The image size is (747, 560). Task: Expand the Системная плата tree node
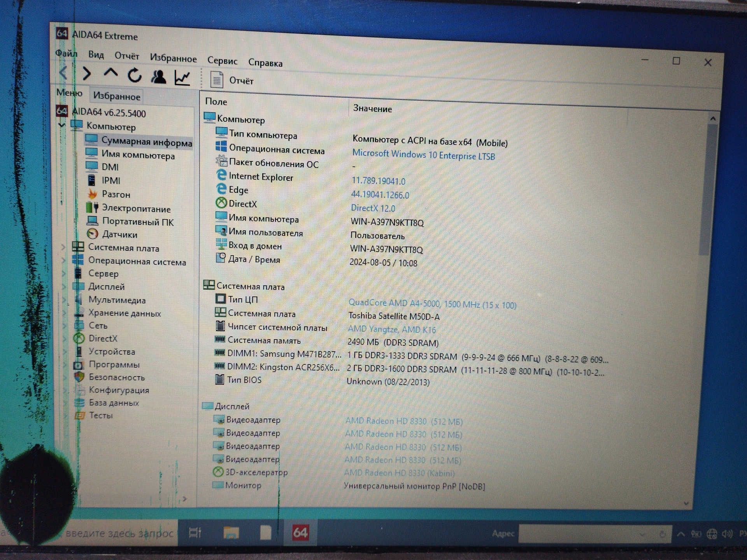click(63, 247)
